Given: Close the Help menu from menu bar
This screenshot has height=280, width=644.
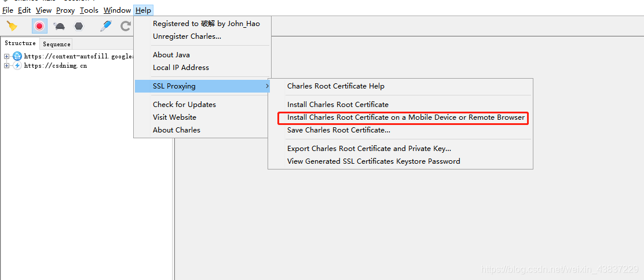Looking at the screenshot, I should [x=143, y=10].
